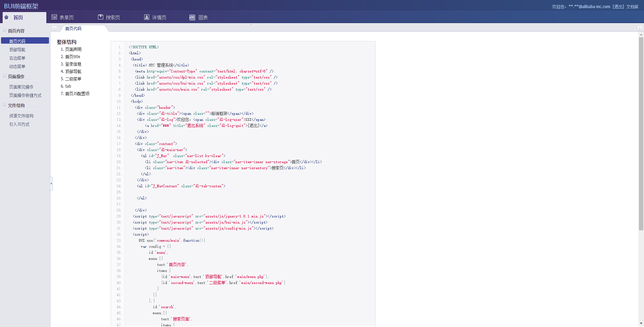
Task: Click the detail icon beside 详情页
Action: (147, 17)
